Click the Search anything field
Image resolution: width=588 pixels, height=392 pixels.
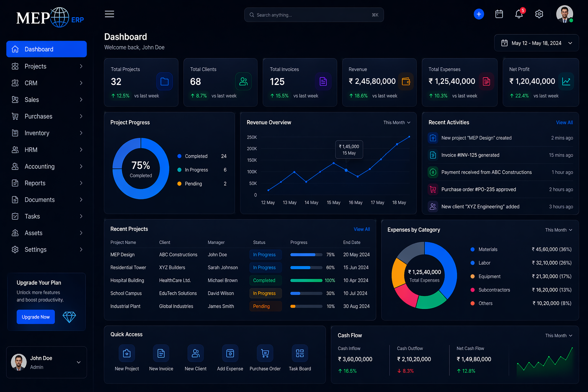[x=314, y=15]
